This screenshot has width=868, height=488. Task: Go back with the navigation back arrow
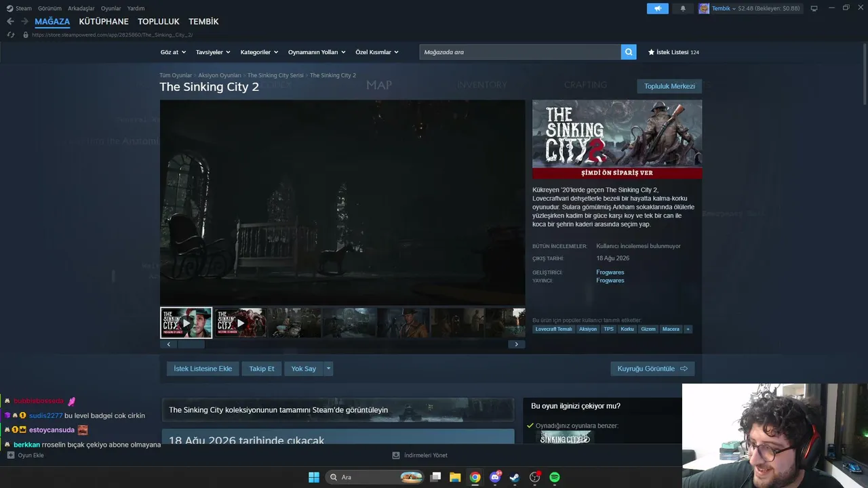pyautogui.click(x=10, y=22)
